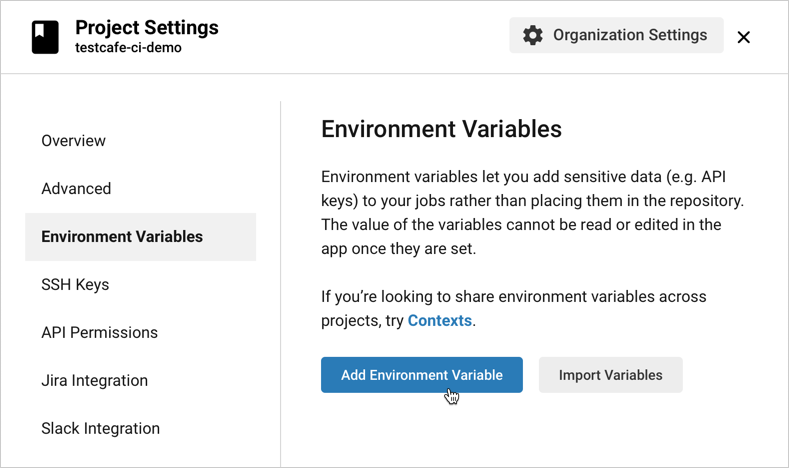Open Slack Integration settings

[x=100, y=429]
